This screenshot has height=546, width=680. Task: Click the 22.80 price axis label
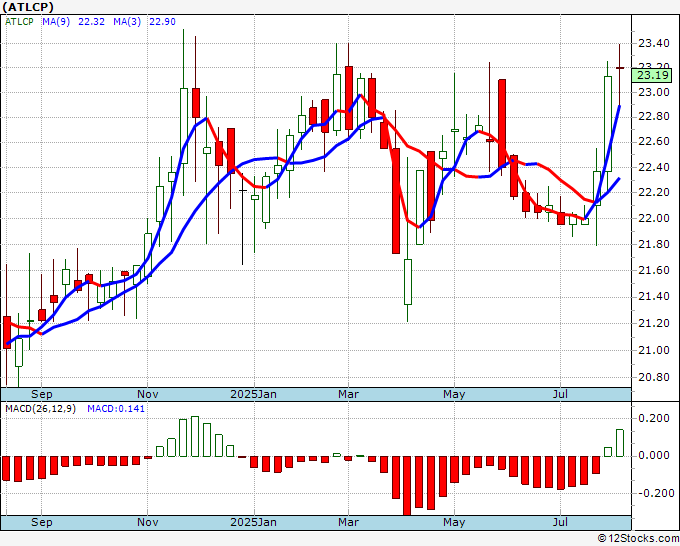click(653, 117)
